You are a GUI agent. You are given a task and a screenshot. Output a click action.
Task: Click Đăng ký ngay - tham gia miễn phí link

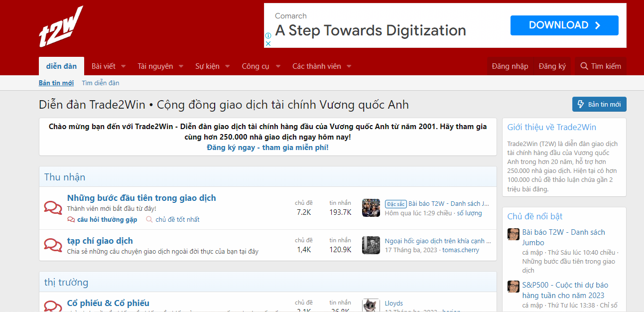coord(268,148)
